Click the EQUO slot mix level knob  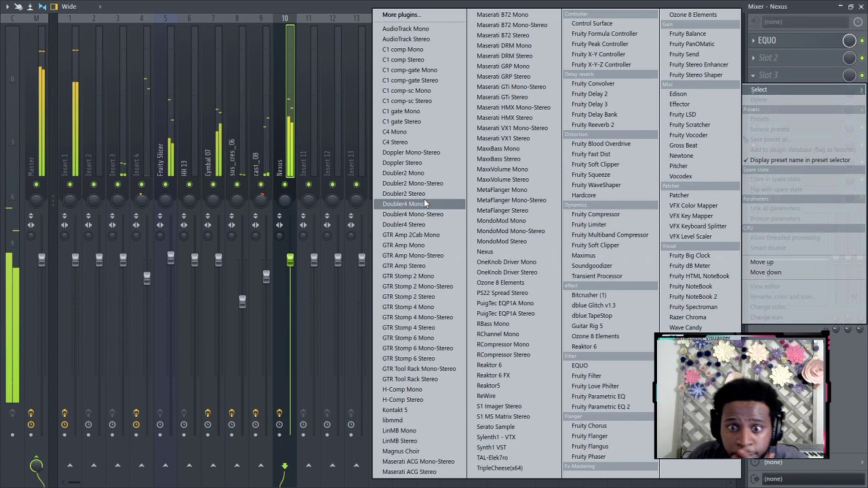[x=849, y=41]
